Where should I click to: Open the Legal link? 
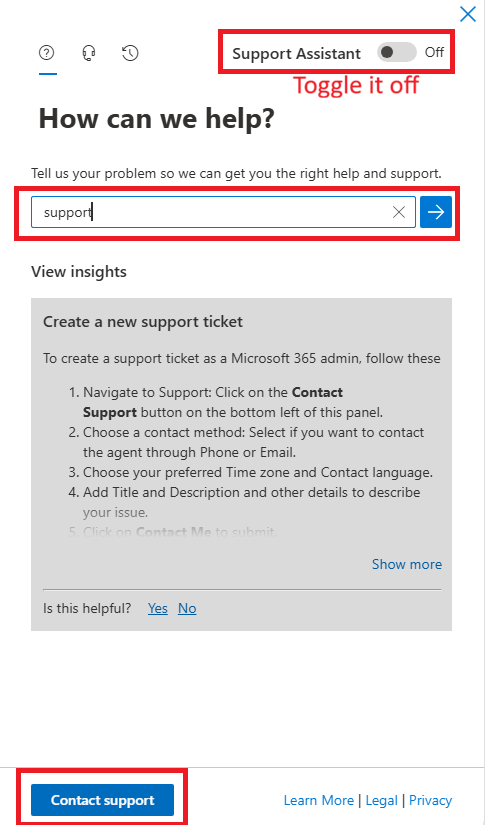pyautogui.click(x=382, y=800)
